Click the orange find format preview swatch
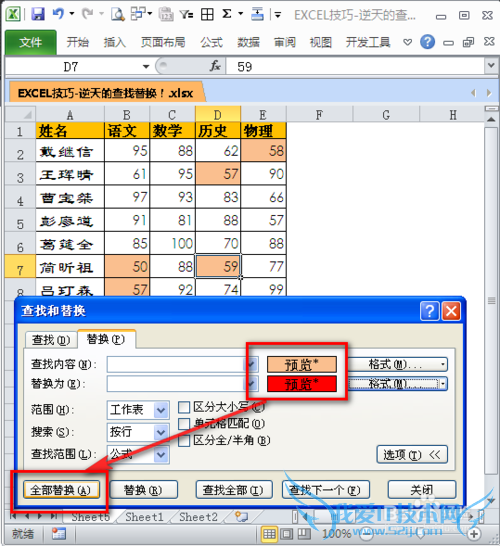Image resolution: width=500 pixels, height=546 pixels. point(302,365)
